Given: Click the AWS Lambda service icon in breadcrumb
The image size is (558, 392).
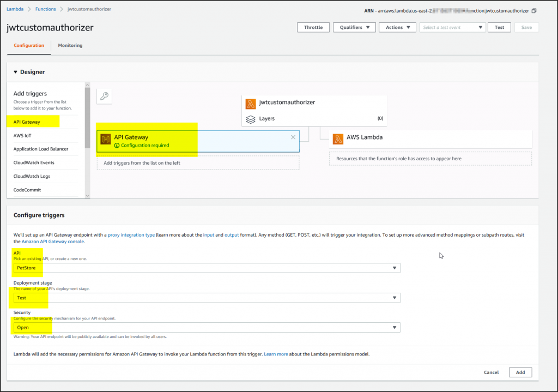Looking at the screenshot, I should [15, 9].
